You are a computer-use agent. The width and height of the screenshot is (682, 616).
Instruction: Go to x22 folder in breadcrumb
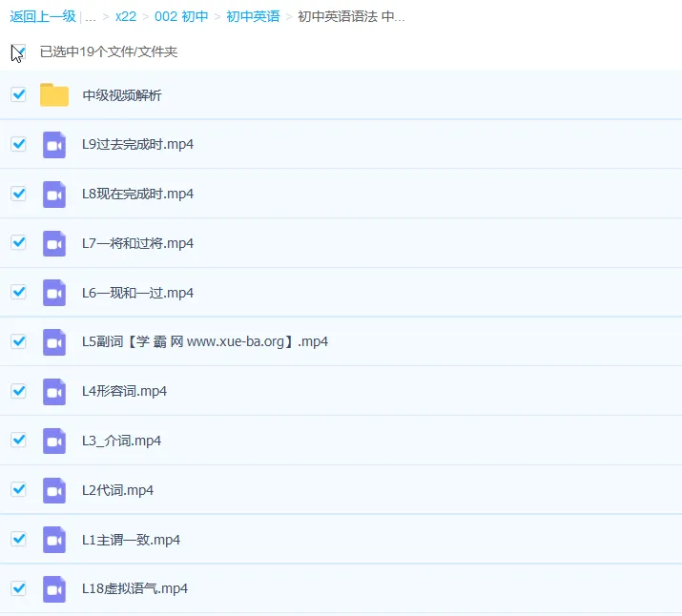[x=125, y=16]
